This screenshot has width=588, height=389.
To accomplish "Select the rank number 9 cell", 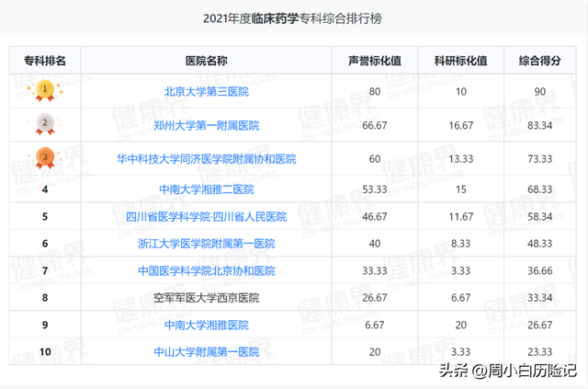I will [45, 325].
